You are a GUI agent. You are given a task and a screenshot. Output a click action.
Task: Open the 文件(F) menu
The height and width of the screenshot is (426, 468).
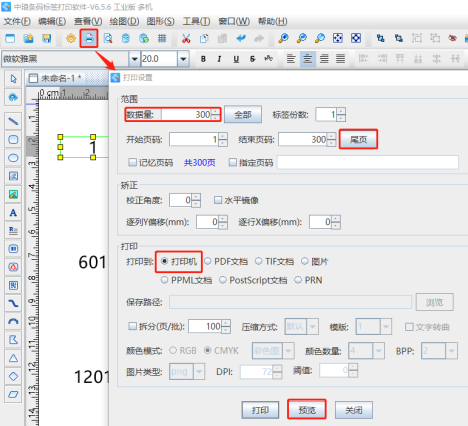click(17, 22)
